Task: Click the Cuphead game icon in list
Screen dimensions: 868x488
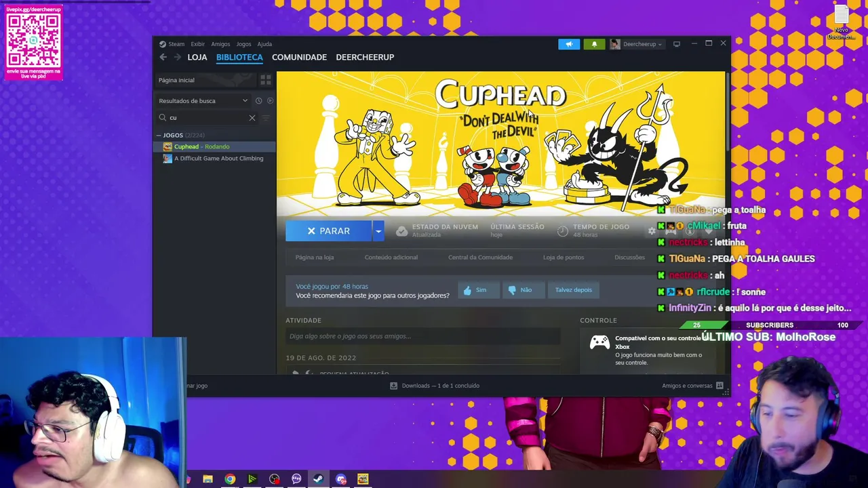Action: point(167,146)
